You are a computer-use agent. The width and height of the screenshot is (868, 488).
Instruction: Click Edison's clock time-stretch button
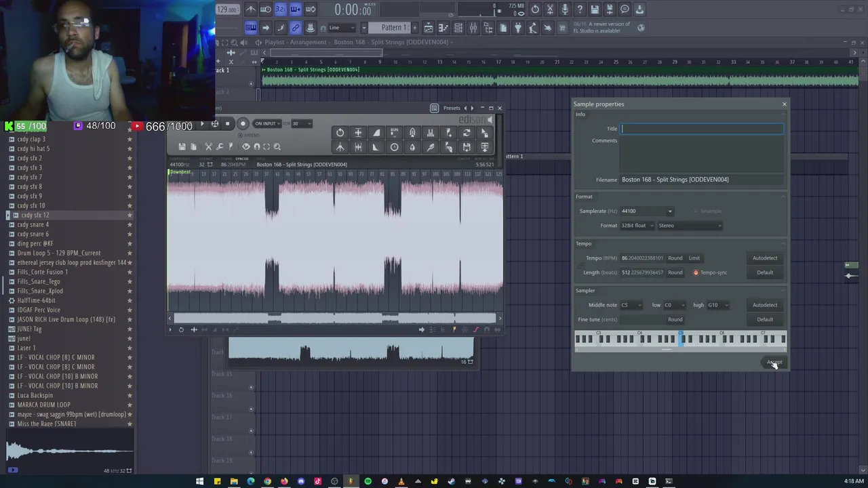394,147
